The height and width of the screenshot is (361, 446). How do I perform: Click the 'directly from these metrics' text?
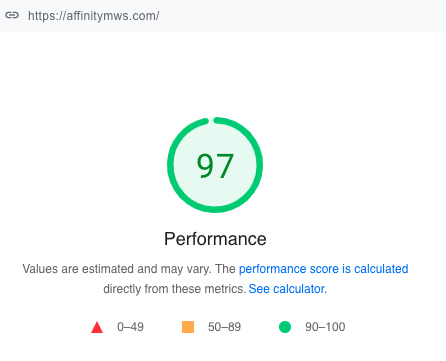(x=174, y=289)
